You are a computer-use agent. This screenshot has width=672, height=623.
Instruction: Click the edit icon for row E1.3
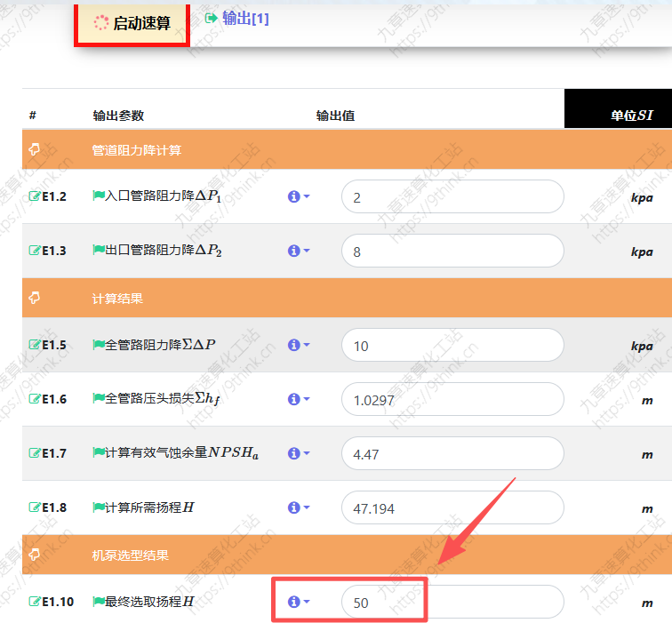(x=35, y=251)
